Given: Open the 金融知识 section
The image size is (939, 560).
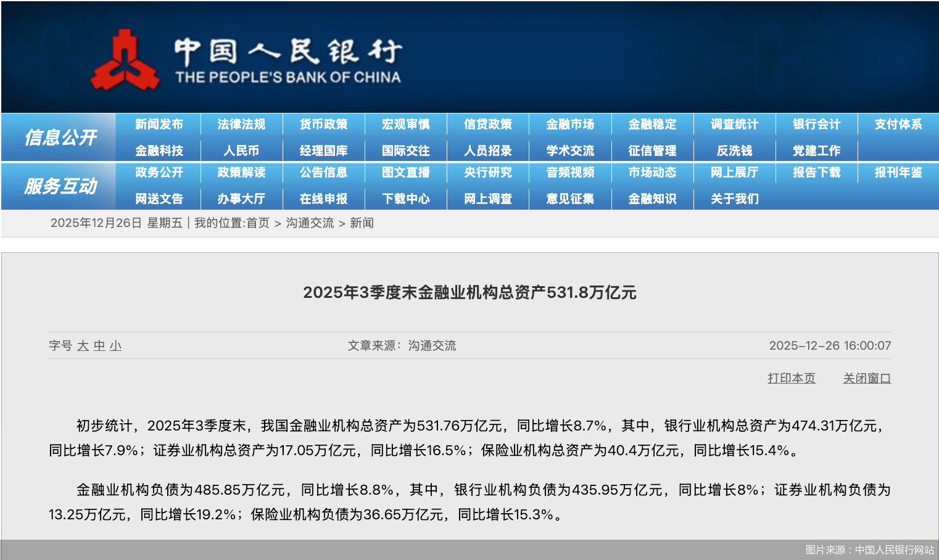Looking at the screenshot, I should pyautogui.click(x=652, y=199).
